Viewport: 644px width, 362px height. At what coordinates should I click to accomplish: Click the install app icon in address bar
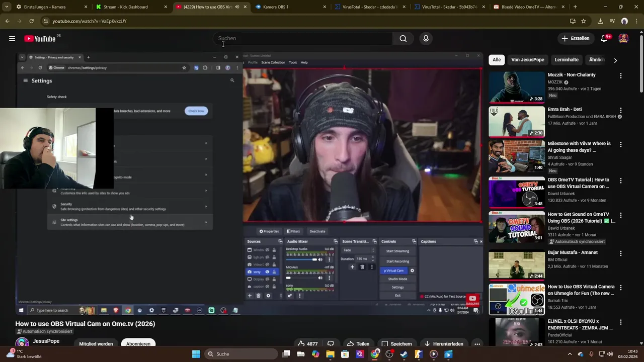click(573, 21)
